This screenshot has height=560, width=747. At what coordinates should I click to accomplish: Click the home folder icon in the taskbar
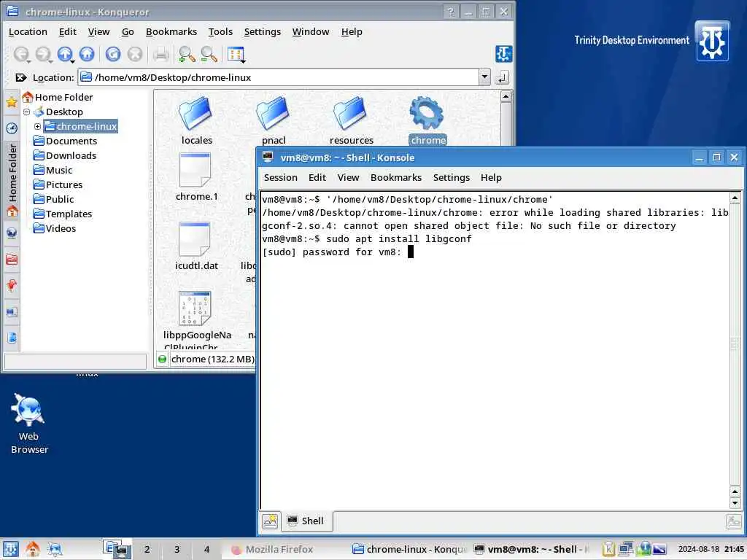32,550
